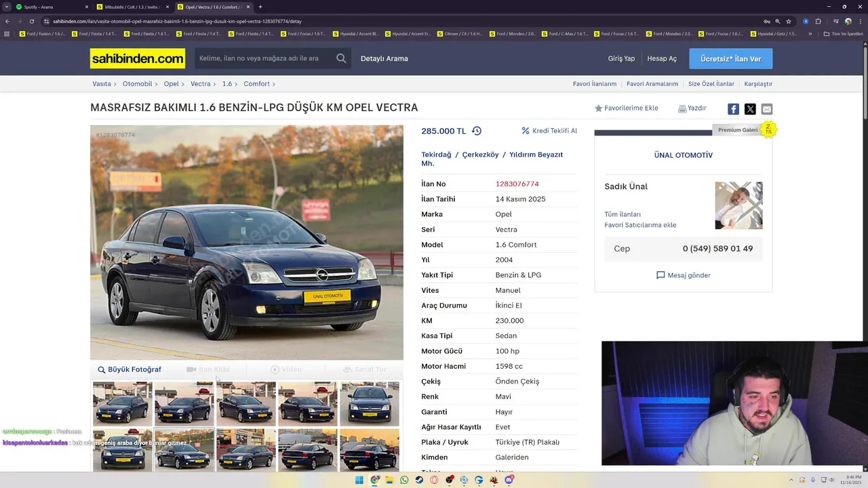
Task: Select the Sanal Tur media tab
Action: 364,369
